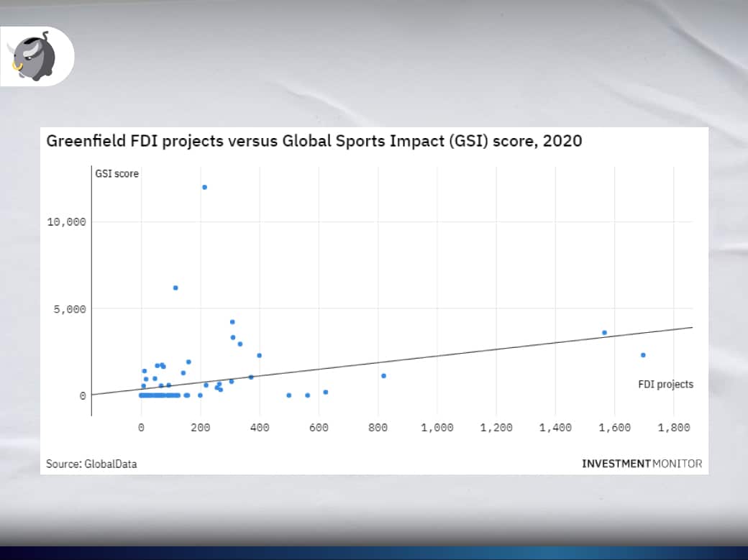
Task: Click the 1,200 x-axis tick label
Action: (x=496, y=428)
